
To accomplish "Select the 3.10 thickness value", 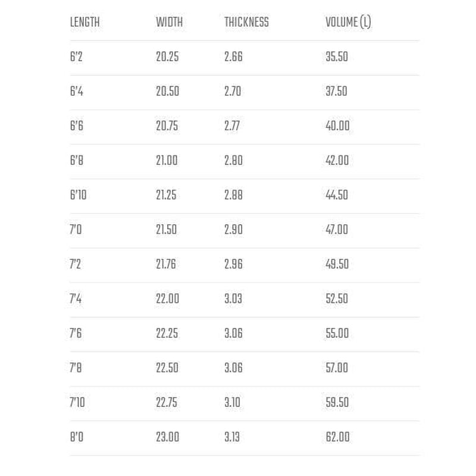I will 232,403.
